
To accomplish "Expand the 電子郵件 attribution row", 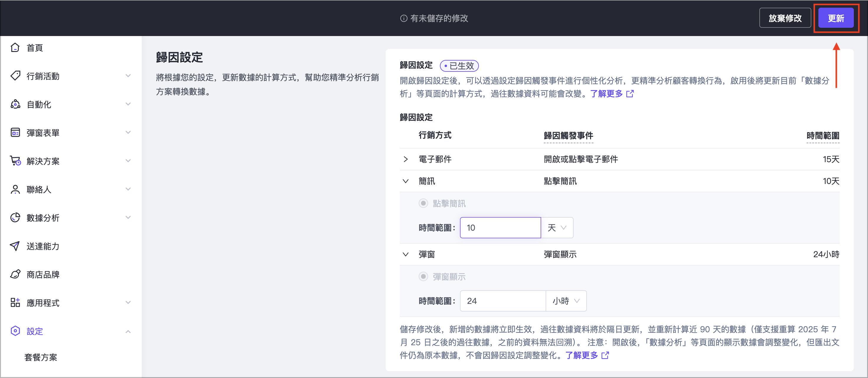I will [x=405, y=159].
